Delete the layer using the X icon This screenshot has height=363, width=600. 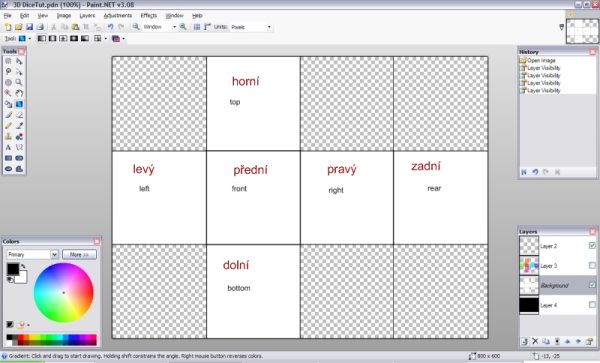click(x=535, y=341)
